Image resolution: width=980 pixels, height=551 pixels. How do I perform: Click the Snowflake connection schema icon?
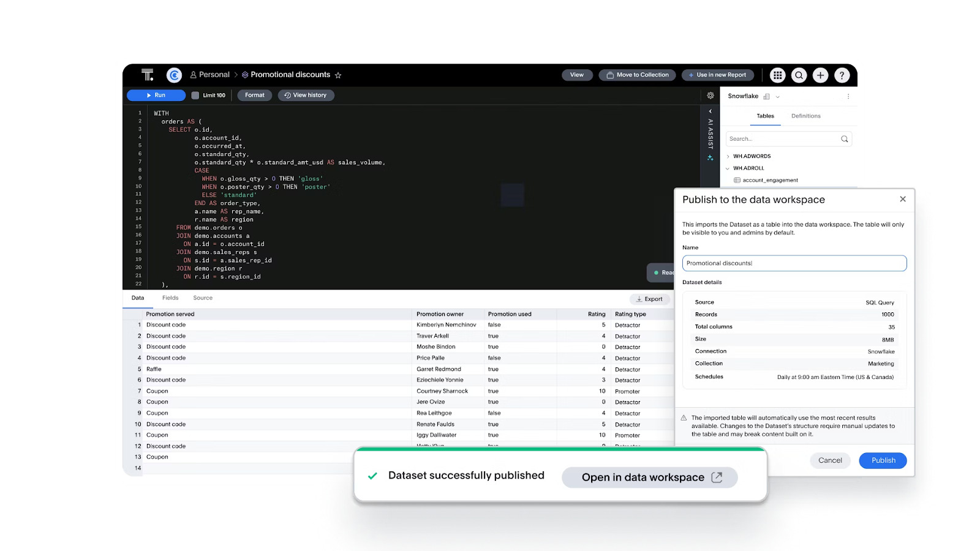pyautogui.click(x=766, y=97)
